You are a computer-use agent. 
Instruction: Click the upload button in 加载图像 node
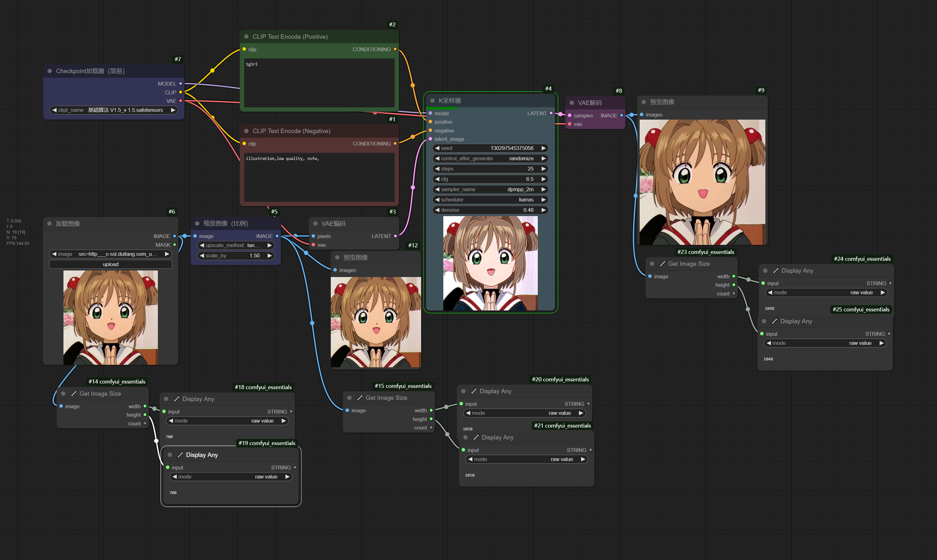(110, 265)
